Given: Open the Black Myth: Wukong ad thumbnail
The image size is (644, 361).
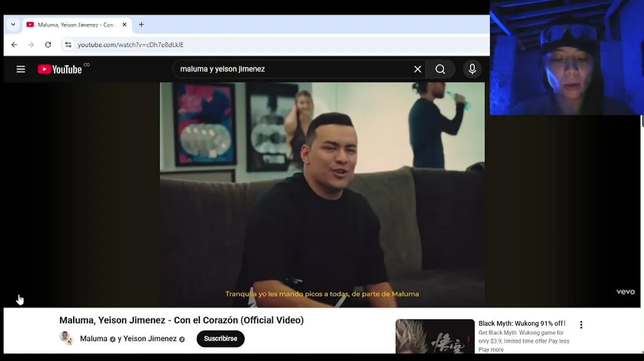Looking at the screenshot, I should (x=435, y=337).
